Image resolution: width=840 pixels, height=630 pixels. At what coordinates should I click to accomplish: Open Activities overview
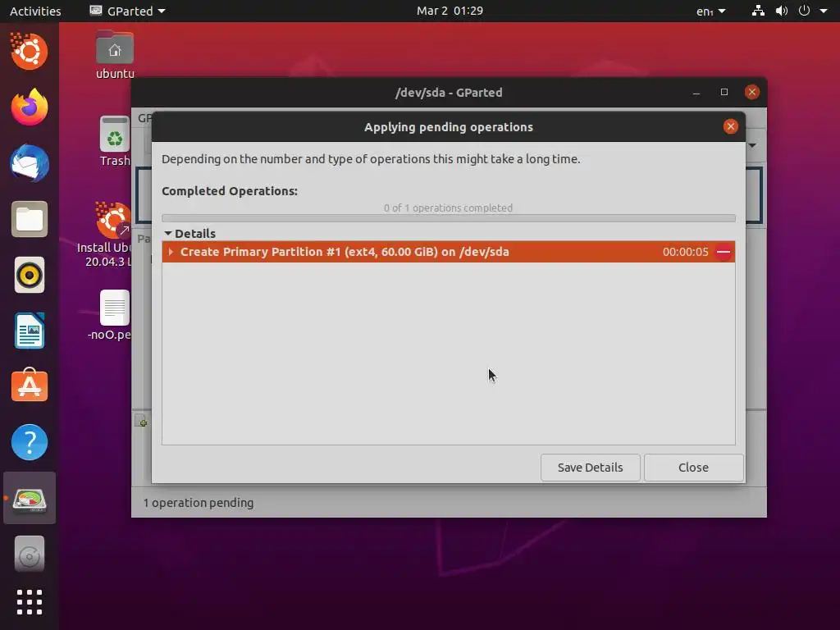coord(35,11)
